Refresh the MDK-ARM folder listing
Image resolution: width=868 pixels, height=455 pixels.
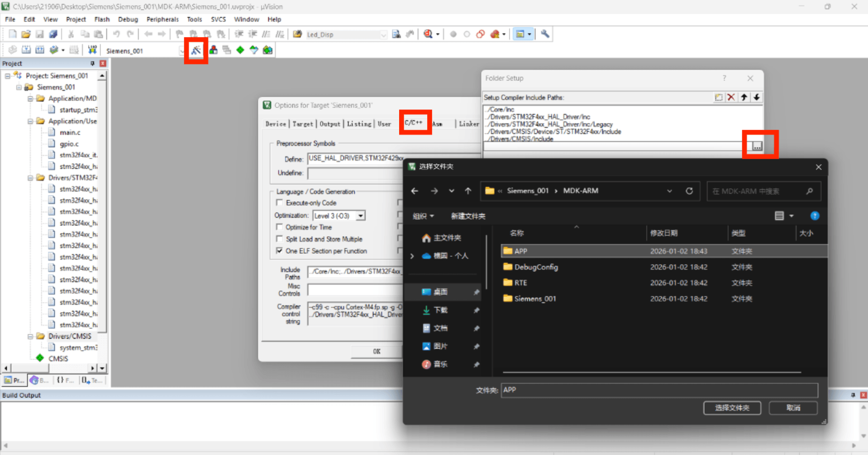(x=689, y=191)
